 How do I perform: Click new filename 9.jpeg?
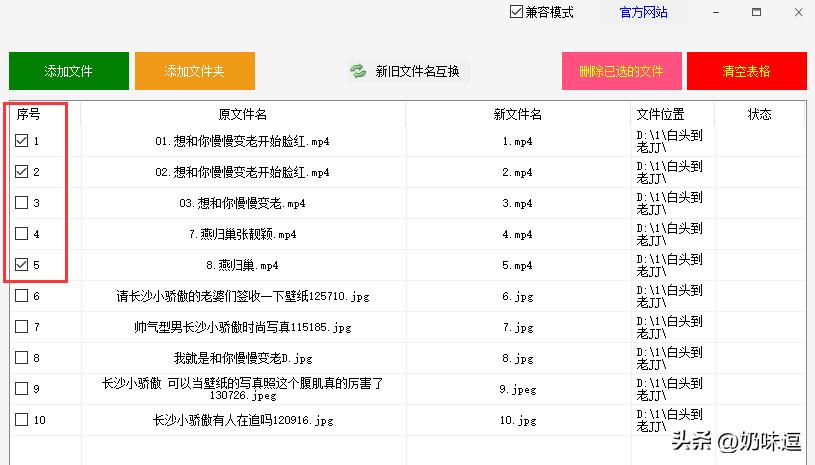click(x=518, y=389)
